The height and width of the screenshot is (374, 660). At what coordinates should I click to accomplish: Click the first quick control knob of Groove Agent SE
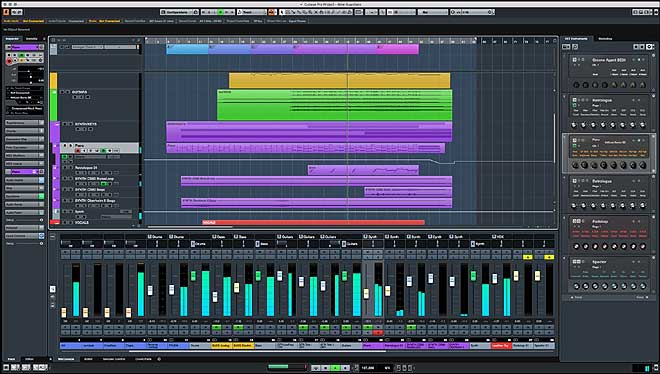(576, 85)
